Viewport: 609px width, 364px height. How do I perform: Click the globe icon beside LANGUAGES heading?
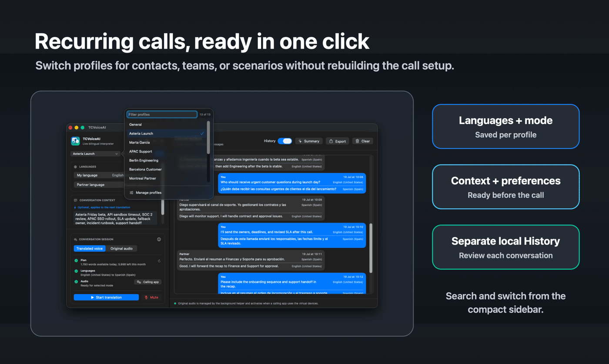[75, 167]
